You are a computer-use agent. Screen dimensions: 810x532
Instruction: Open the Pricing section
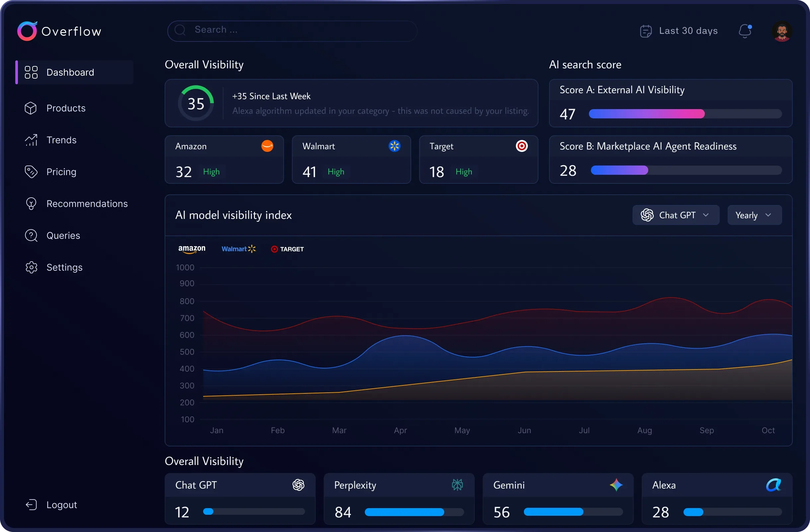point(61,172)
